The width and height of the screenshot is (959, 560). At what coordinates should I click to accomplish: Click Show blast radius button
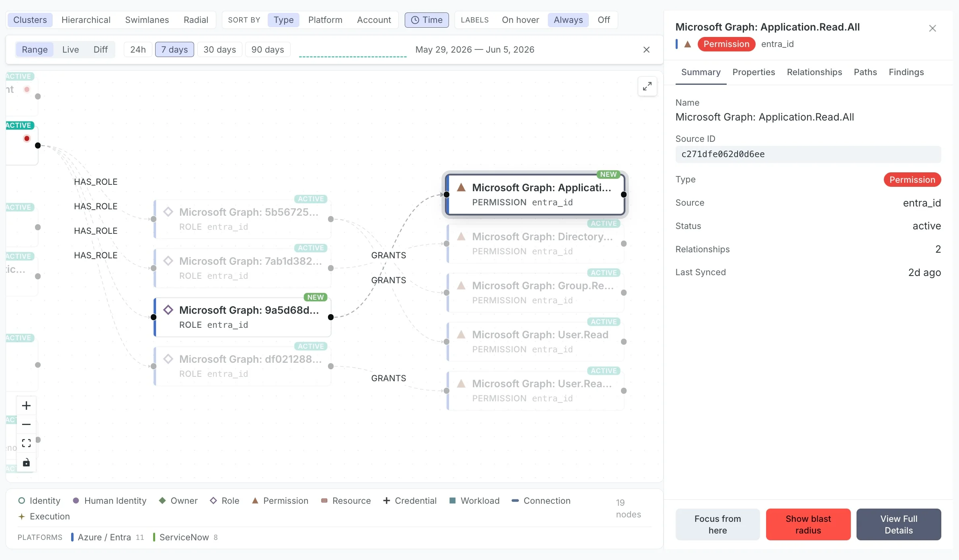click(808, 525)
